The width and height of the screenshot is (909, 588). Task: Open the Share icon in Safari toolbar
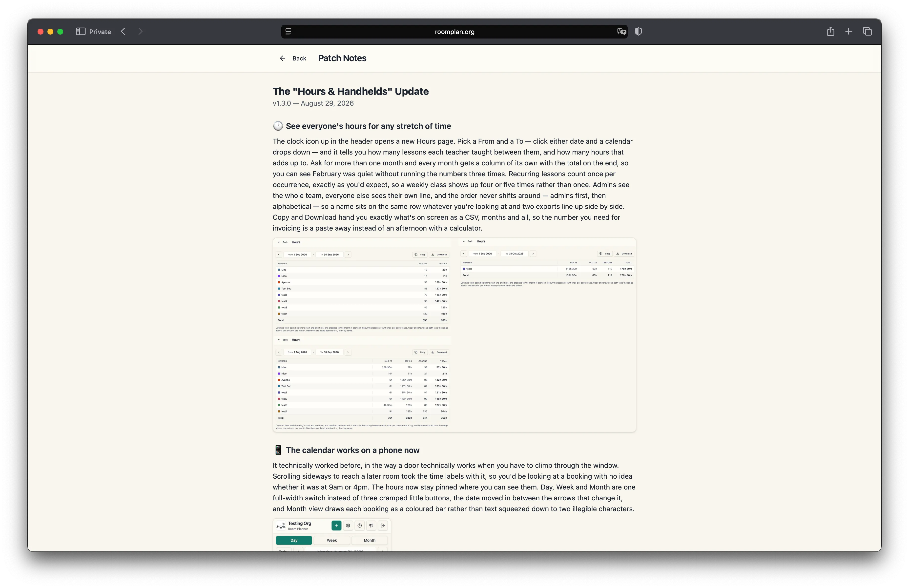click(830, 31)
